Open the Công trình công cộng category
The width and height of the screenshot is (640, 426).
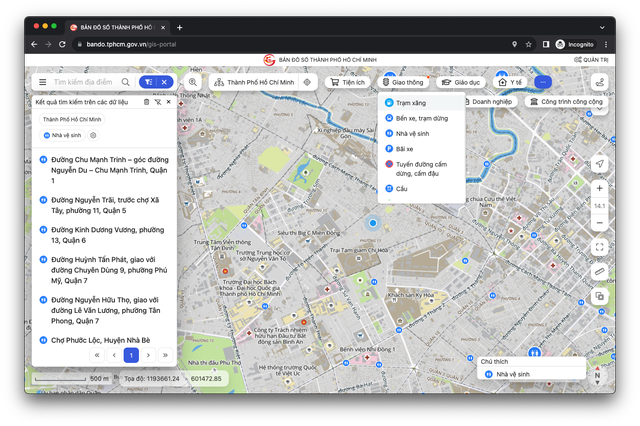coord(567,102)
